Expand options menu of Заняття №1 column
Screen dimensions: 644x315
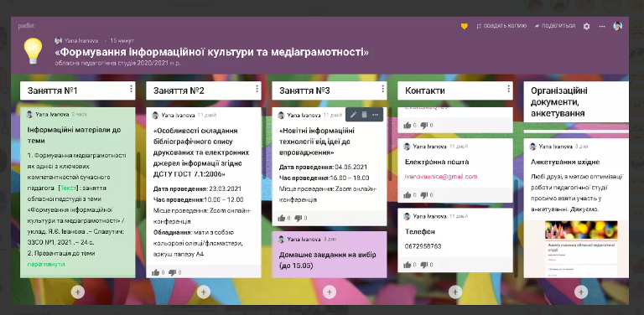point(131,89)
